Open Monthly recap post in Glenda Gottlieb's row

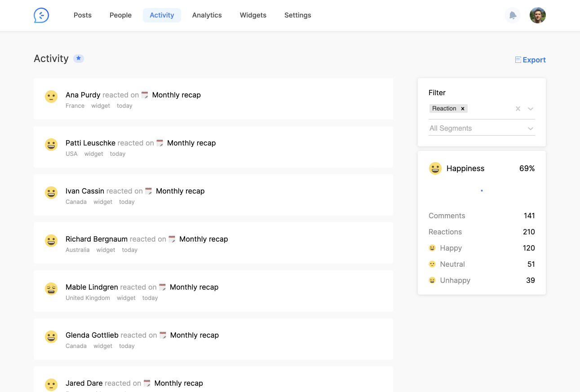point(194,335)
